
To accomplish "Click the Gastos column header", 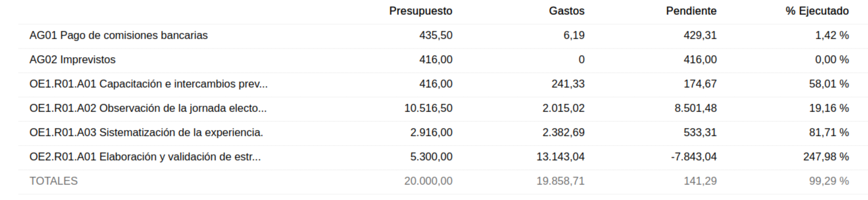I will [x=566, y=11].
